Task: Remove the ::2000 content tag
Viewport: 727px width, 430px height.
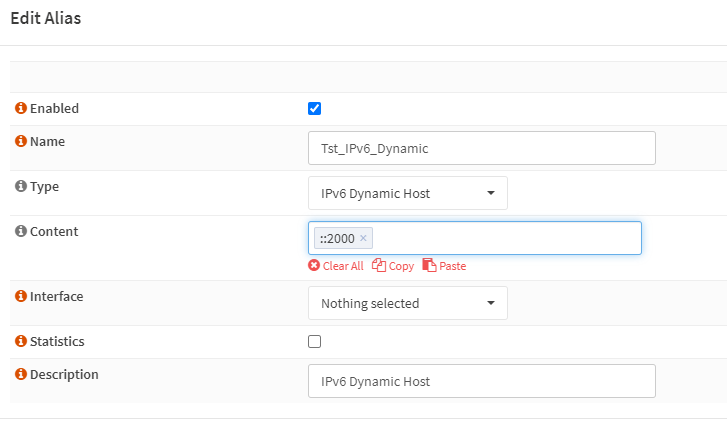Action: pos(363,238)
